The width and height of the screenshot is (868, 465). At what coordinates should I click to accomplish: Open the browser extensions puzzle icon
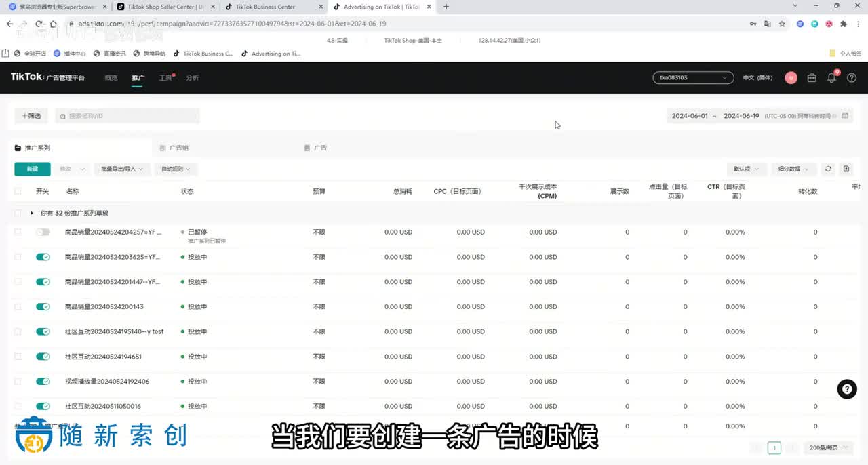[843, 24]
